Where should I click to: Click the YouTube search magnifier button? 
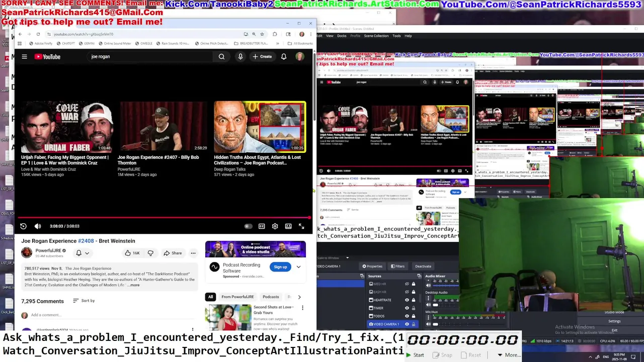tap(221, 57)
